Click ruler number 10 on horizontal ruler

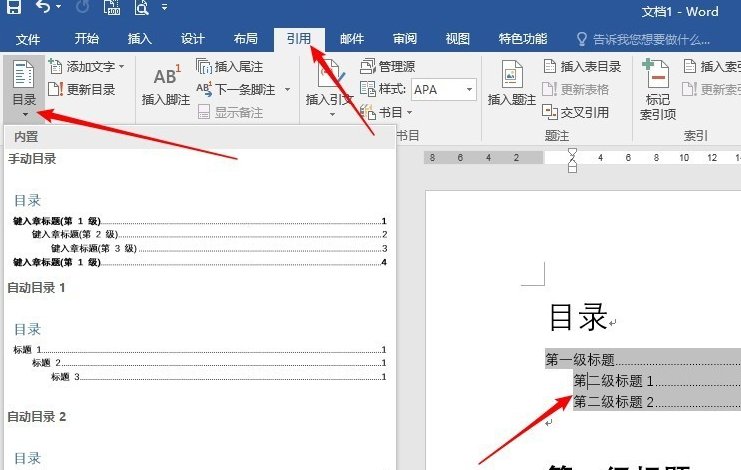pyautogui.click(x=684, y=157)
